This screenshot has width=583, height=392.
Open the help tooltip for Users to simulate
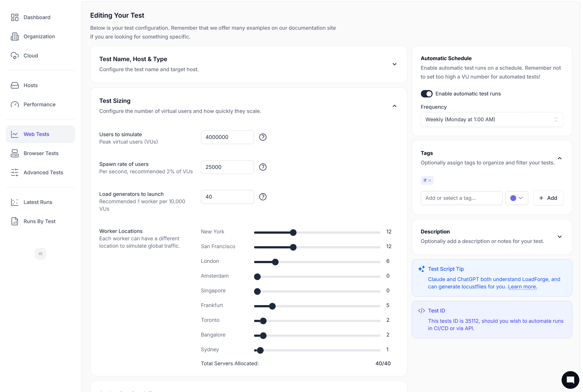pyautogui.click(x=263, y=137)
